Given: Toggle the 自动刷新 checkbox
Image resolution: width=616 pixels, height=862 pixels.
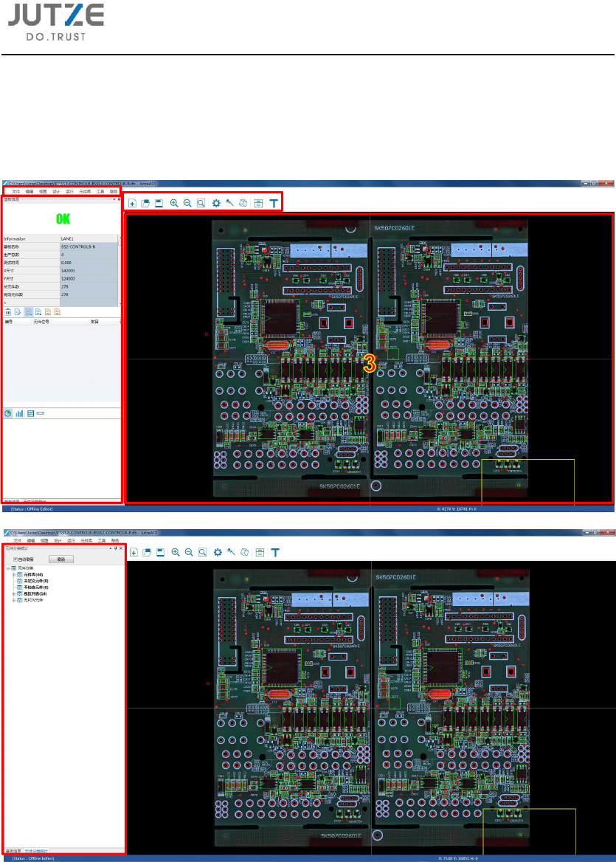Looking at the screenshot, I should [x=15, y=559].
